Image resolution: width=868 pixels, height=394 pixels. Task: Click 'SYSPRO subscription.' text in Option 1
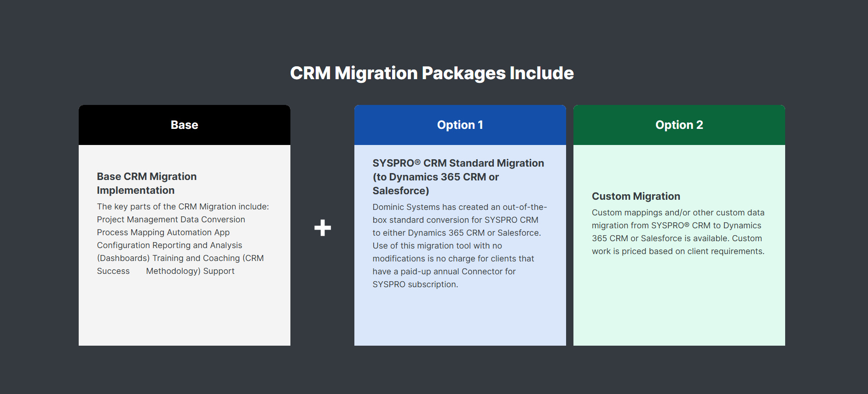pyautogui.click(x=415, y=284)
